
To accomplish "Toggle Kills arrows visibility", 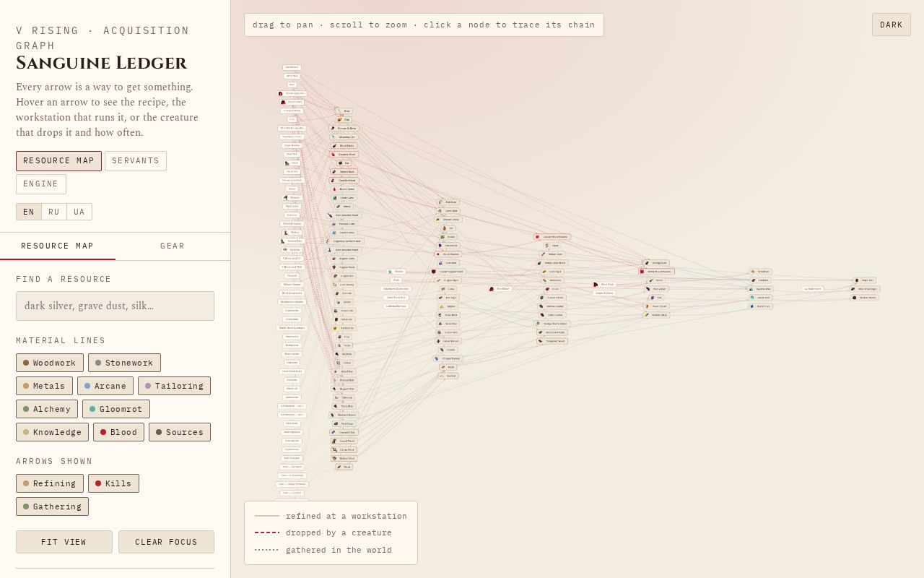I will [x=113, y=483].
